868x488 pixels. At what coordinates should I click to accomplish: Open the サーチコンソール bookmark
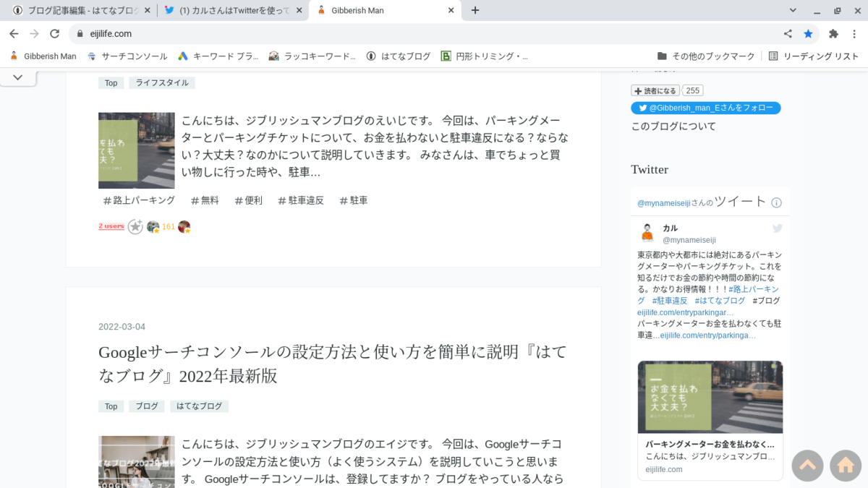[127, 56]
